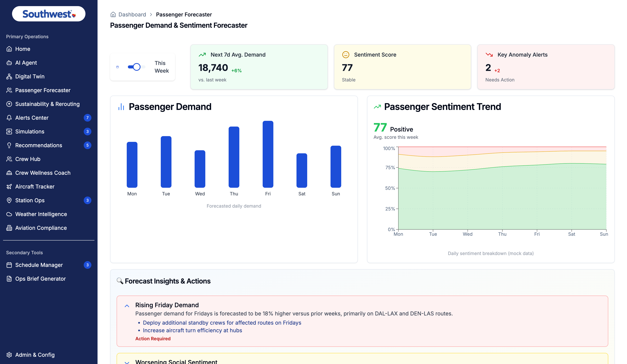
Task: Click the Tuesday demand bar
Action: click(166, 162)
